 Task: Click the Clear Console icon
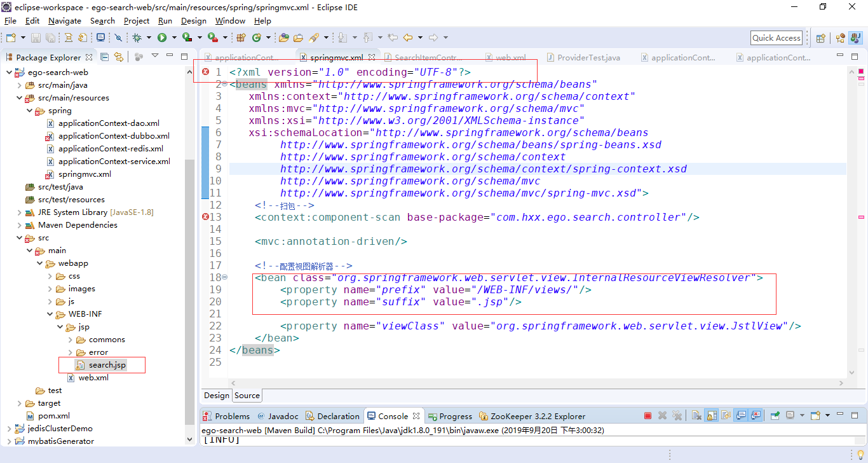click(x=696, y=416)
